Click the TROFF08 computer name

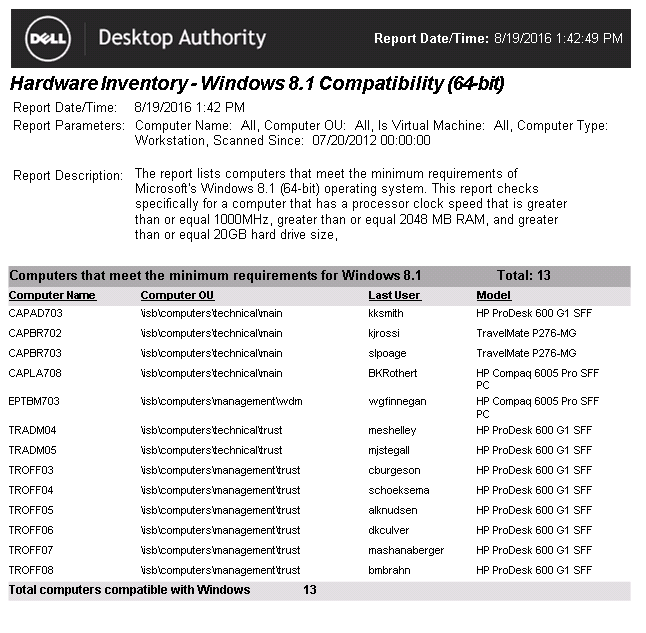tap(31, 571)
